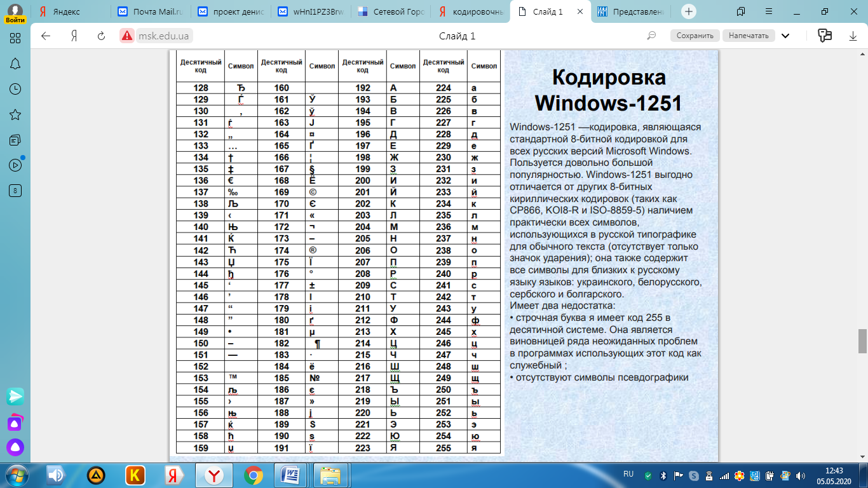The width and height of the screenshot is (868, 488).
Task: Switch to the wHnI1PZ3Brw tab
Action: [x=310, y=11]
